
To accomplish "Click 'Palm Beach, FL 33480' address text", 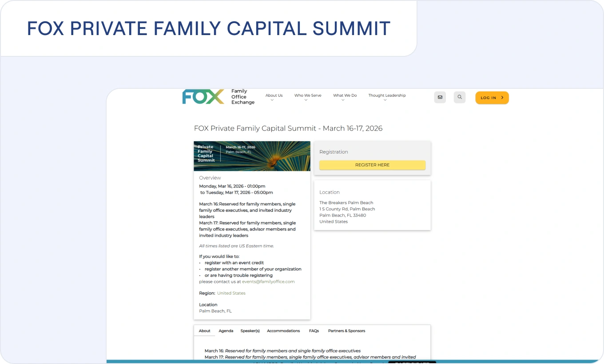I will [x=343, y=215].
